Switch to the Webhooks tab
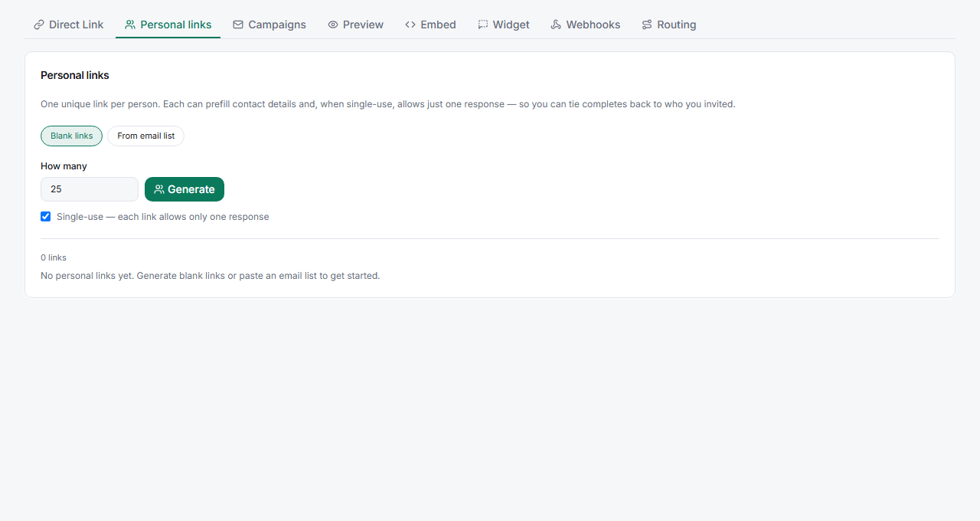The width and height of the screenshot is (980, 521). pyautogui.click(x=586, y=25)
